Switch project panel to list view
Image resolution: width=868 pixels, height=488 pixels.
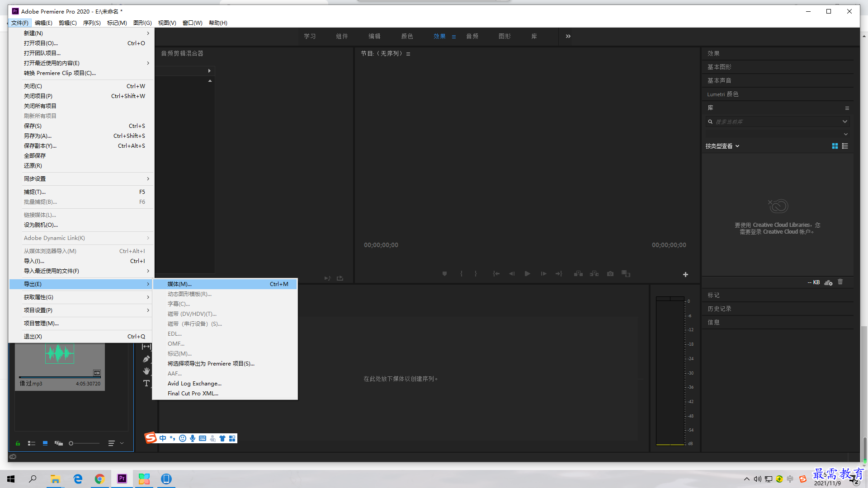tap(32, 443)
